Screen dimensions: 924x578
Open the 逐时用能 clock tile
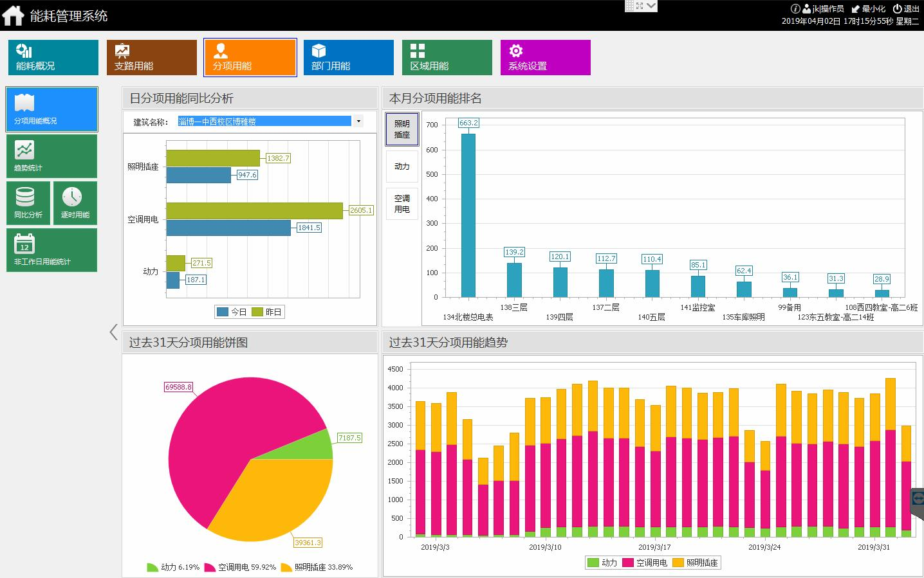click(x=75, y=203)
